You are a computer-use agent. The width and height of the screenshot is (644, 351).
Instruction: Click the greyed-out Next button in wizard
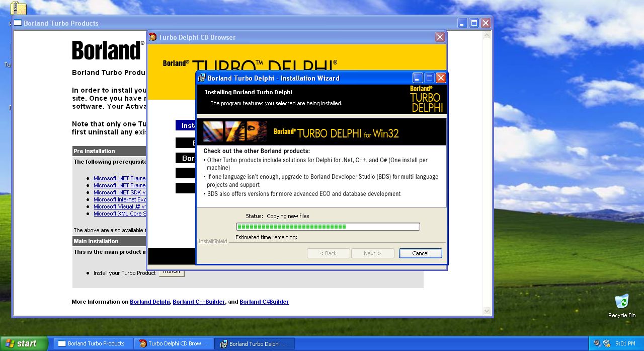pyautogui.click(x=372, y=253)
